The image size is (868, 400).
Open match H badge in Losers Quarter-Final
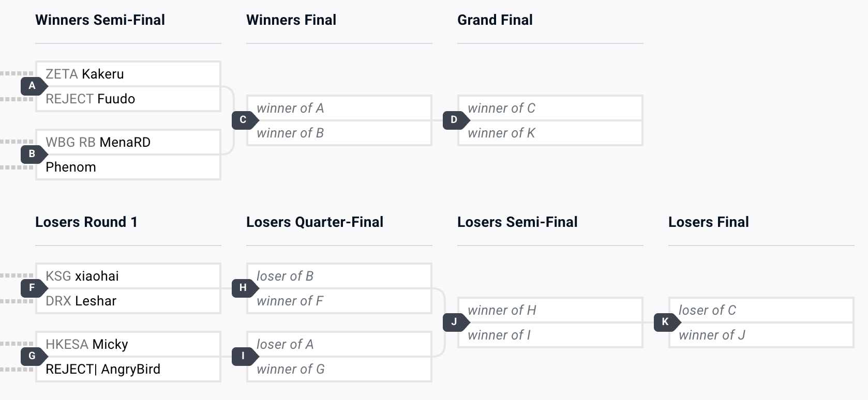244,288
